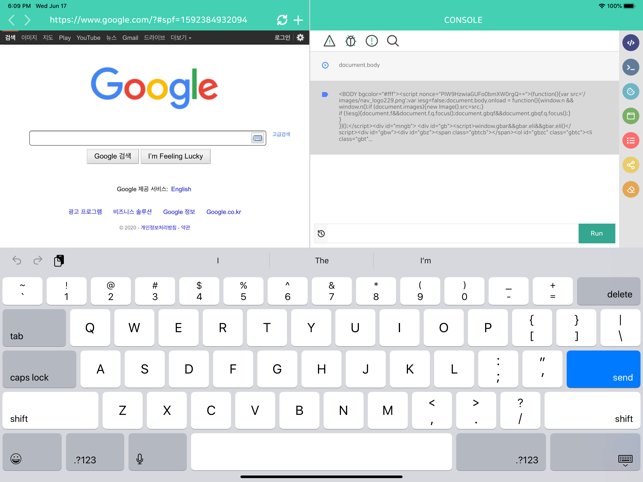This screenshot has width=643, height=482.
Task: Open the red list sidebar icon
Action: point(631,141)
